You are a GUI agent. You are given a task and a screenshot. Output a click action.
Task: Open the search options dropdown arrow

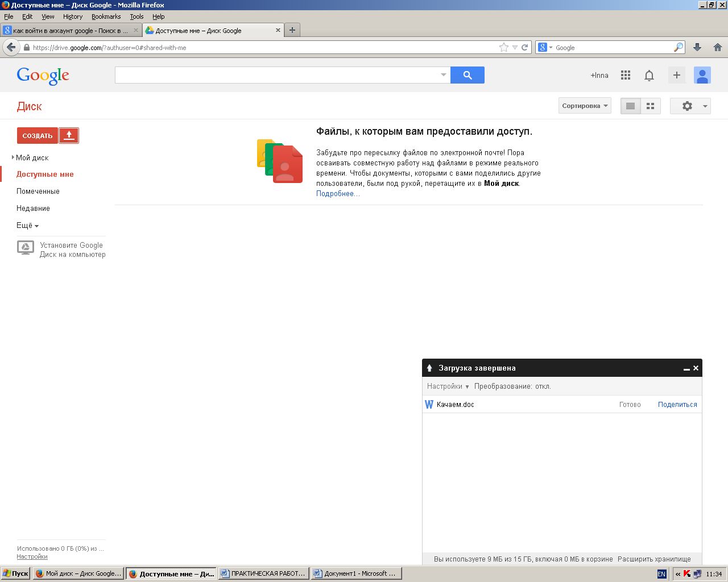click(444, 75)
